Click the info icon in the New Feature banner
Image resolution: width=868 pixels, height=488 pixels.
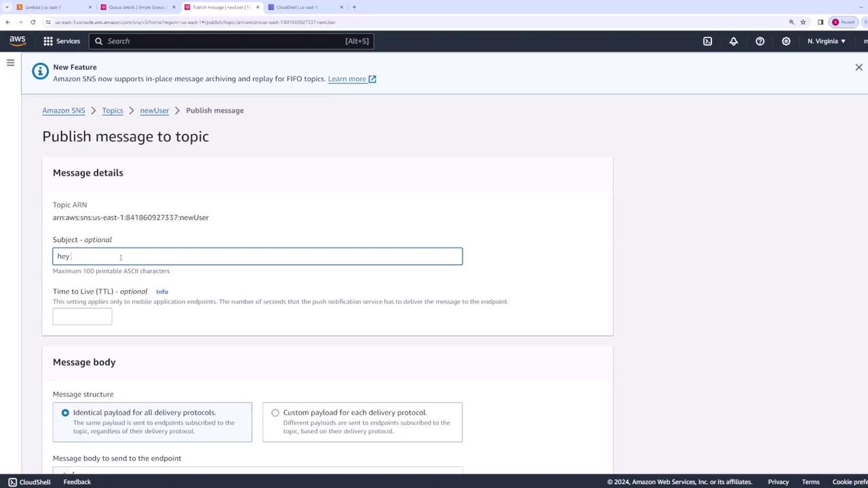(40, 71)
